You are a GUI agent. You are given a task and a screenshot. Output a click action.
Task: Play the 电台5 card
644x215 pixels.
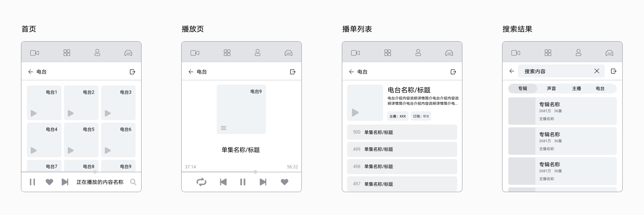(x=71, y=150)
